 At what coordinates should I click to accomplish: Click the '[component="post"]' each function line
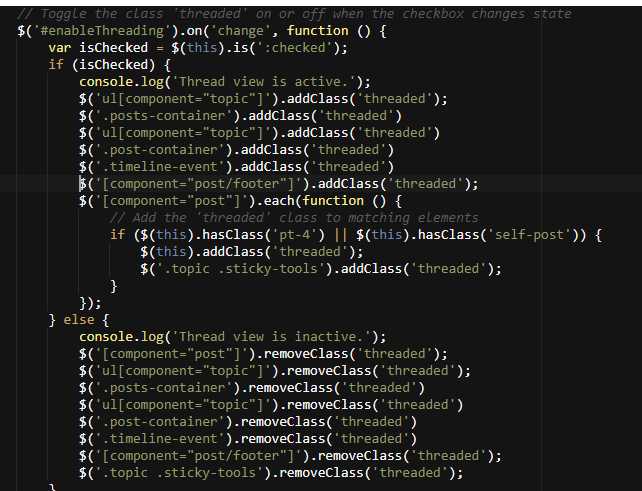point(240,201)
